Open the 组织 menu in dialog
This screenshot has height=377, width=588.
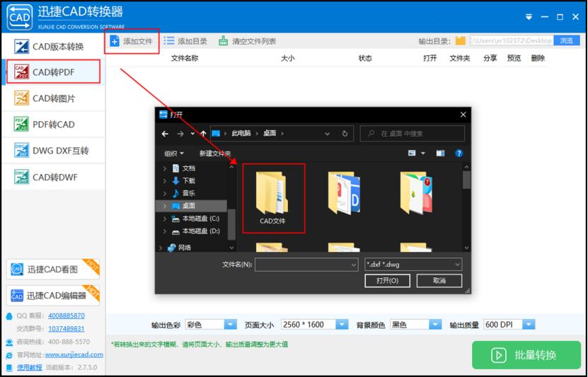point(174,153)
